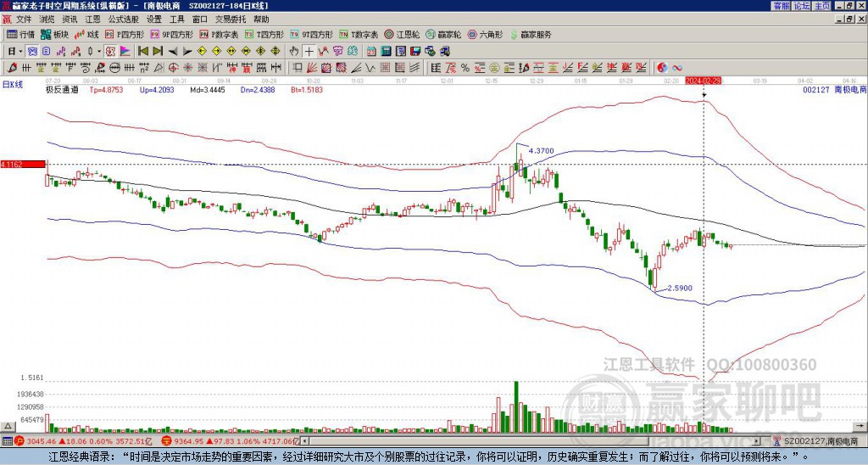Image resolution: width=868 pixels, height=465 pixels.
Task: Click the 论坛 forum button
Action: coord(802,6)
